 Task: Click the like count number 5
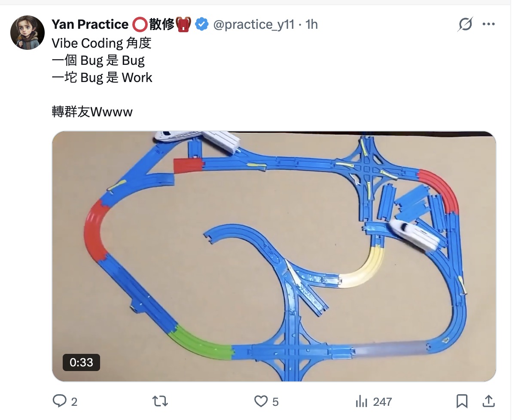point(275,402)
